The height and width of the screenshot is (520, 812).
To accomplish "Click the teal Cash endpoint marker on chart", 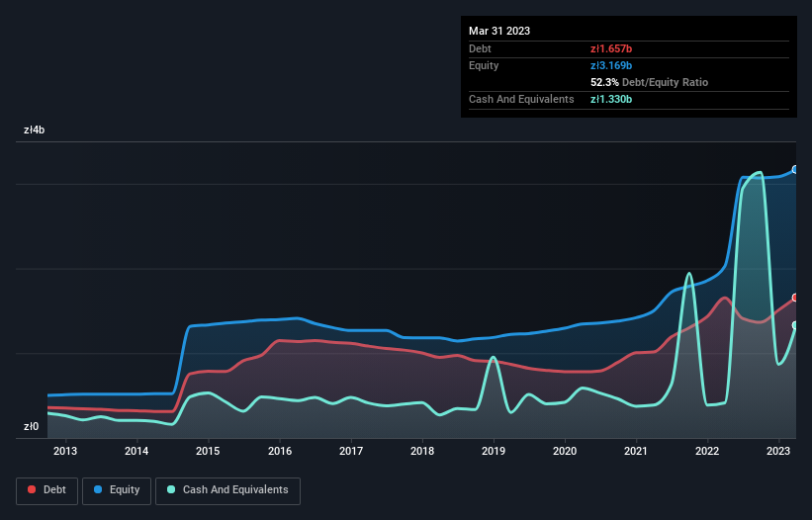I will pyautogui.click(x=795, y=325).
